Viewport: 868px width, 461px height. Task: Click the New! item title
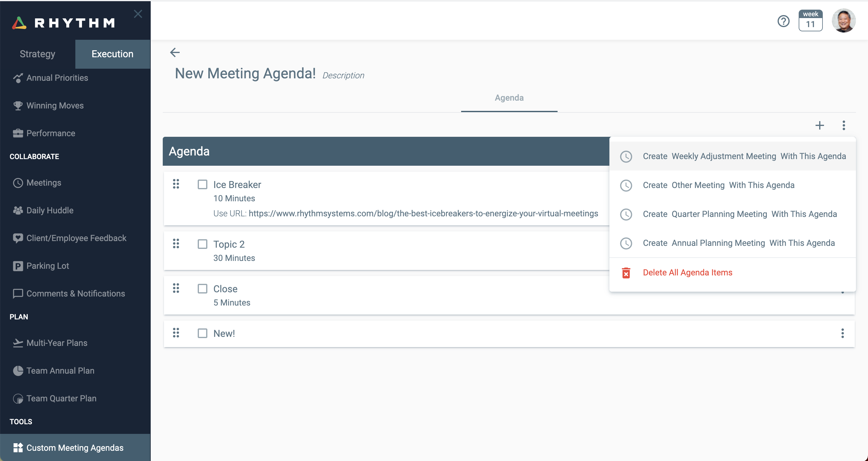coord(224,333)
